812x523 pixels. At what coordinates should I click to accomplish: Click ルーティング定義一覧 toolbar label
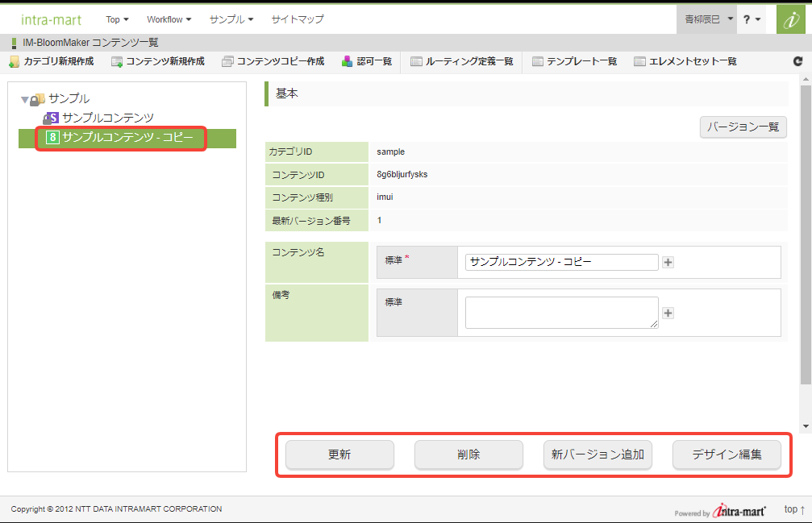(x=469, y=61)
